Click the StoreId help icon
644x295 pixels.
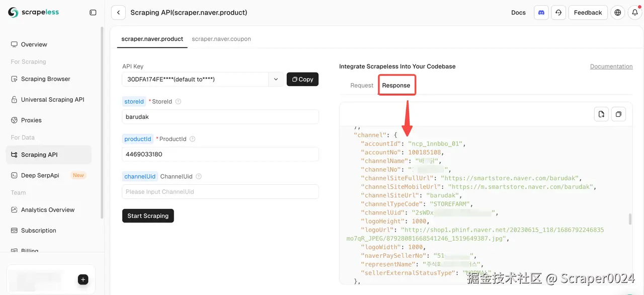pos(178,102)
